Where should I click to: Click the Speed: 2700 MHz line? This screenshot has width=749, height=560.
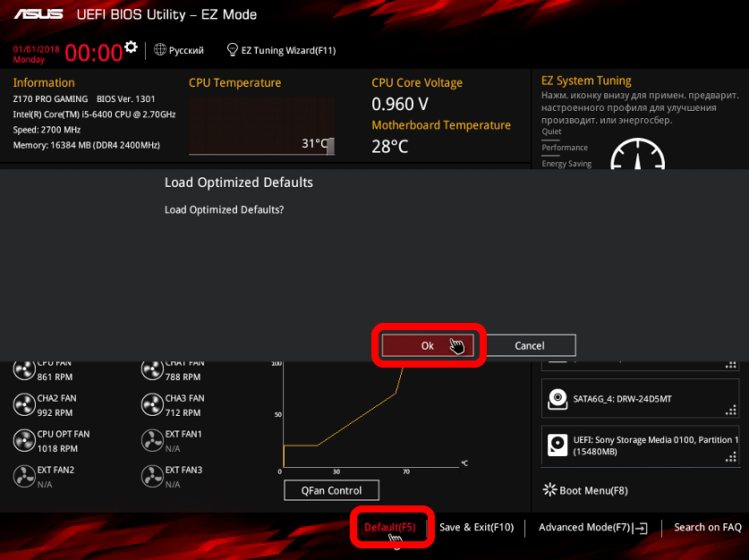click(x=47, y=130)
